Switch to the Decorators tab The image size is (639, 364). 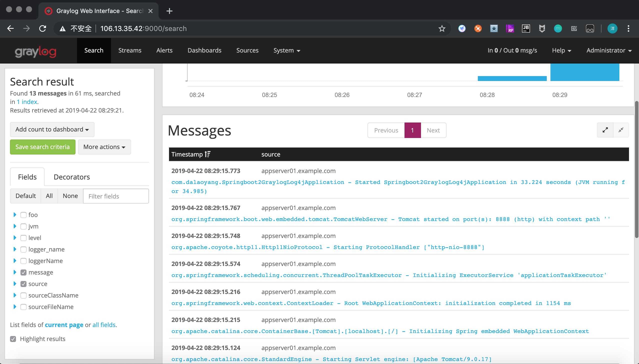point(72,177)
